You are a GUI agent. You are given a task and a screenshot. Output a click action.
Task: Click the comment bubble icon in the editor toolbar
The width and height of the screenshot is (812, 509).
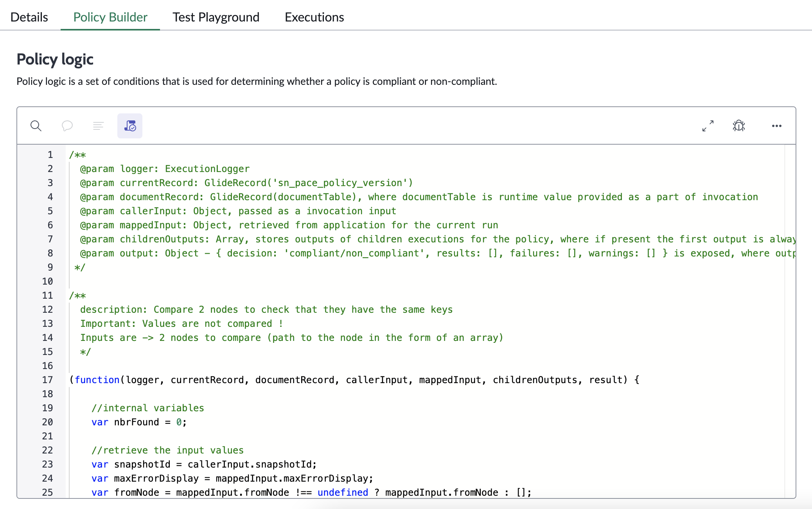click(x=67, y=126)
